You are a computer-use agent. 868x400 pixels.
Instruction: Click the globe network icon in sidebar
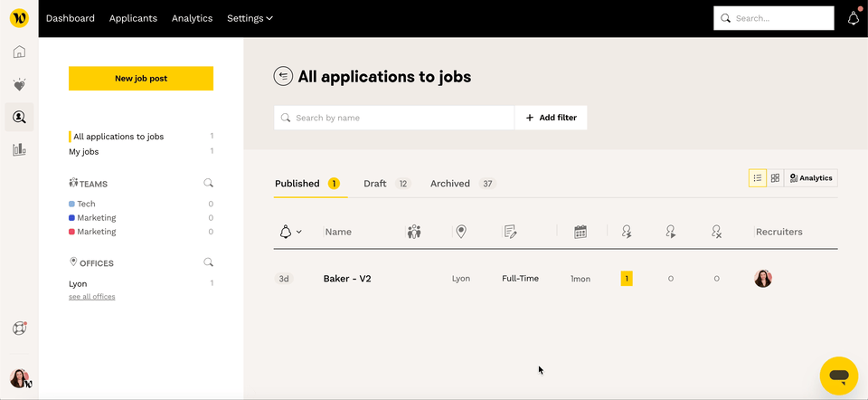(x=19, y=329)
